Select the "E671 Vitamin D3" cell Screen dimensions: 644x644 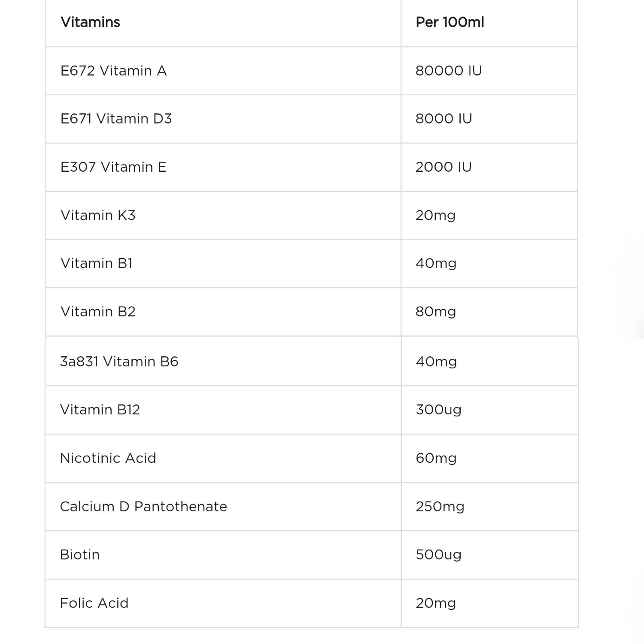[116, 119]
